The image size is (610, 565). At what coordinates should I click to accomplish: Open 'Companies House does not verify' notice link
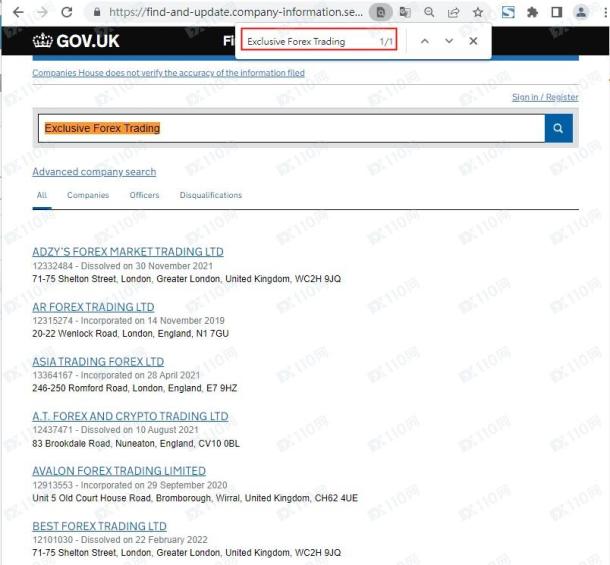(x=168, y=73)
